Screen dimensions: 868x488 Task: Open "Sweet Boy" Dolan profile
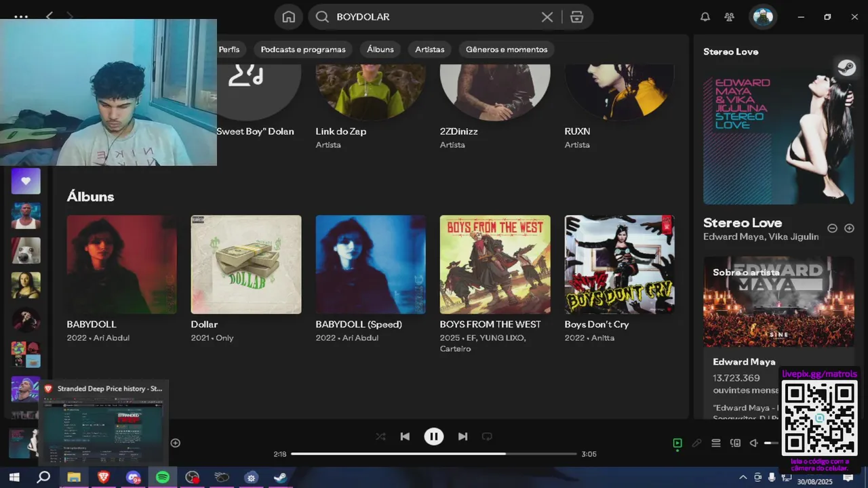pos(255,131)
